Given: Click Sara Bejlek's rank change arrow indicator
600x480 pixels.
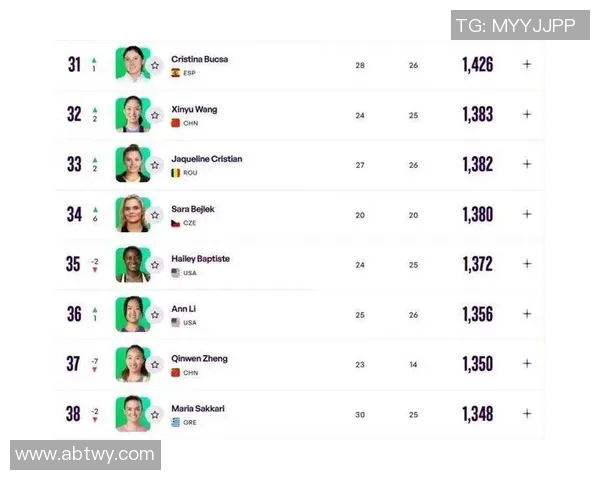Looking at the screenshot, I should pyautogui.click(x=95, y=209).
